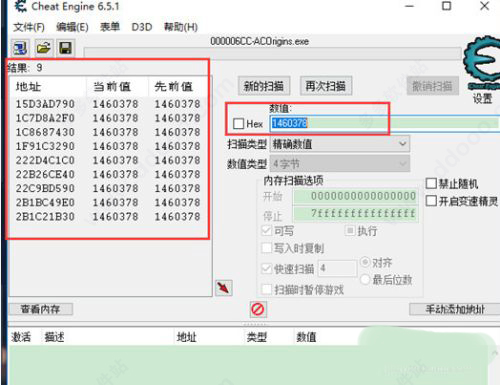Open the 表单 menu

point(110,27)
